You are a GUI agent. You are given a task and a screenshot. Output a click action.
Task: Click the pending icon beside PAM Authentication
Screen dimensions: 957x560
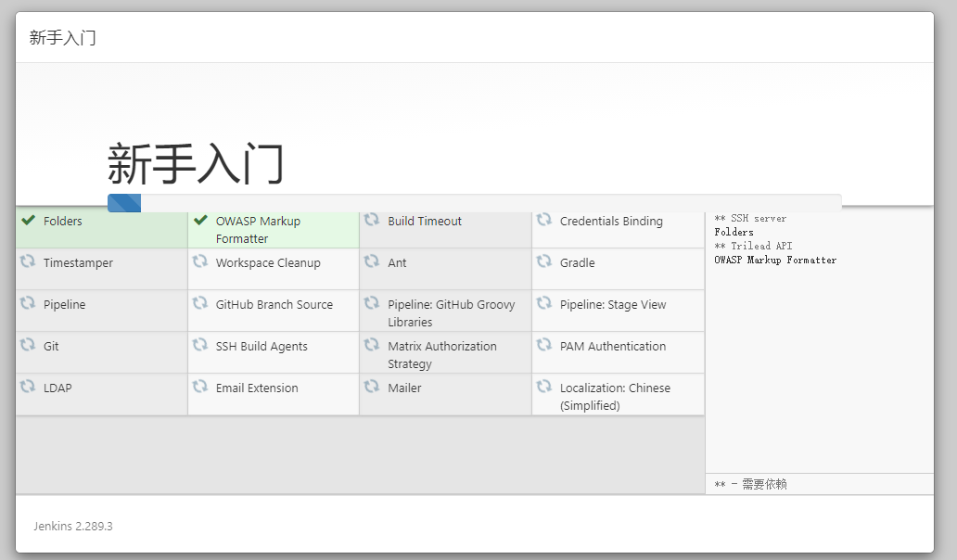543,345
